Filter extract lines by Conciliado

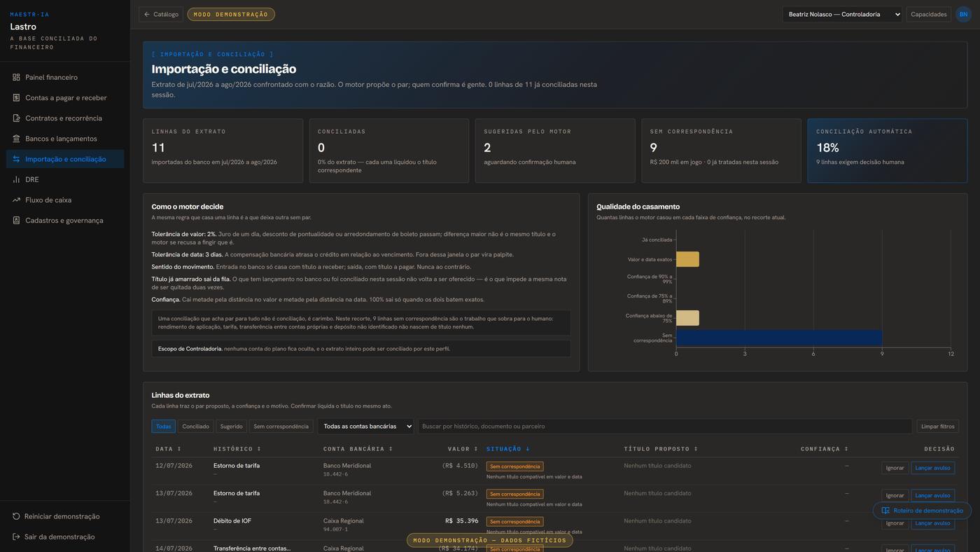point(195,426)
